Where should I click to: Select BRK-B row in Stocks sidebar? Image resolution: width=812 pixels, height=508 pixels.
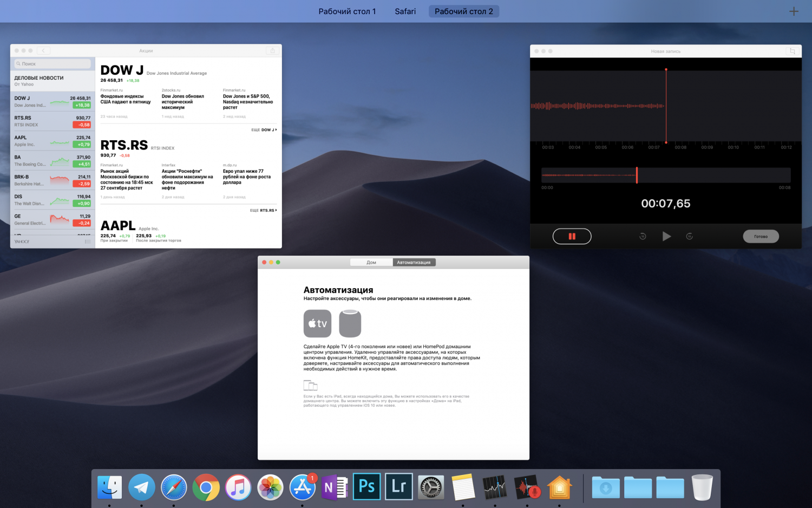[x=53, y=180]
